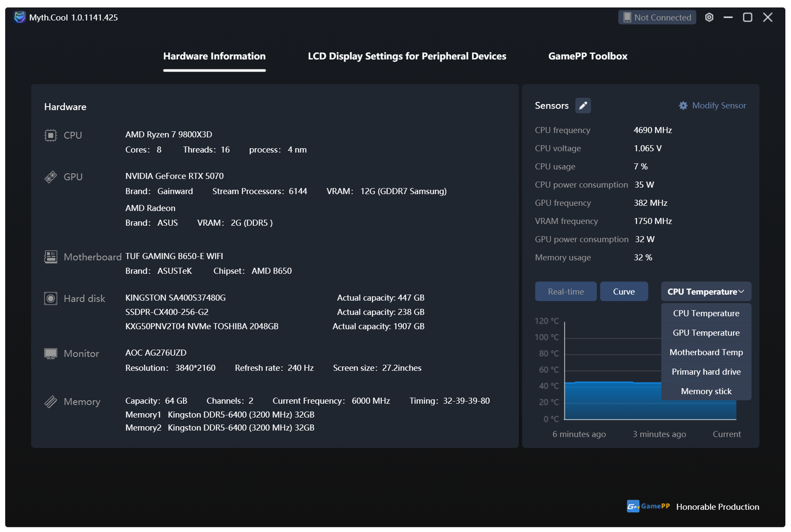The height and width of the screenshot is (532, 791).
Task: Click the SSDPR-CX400-256-G2 disk entry
Action: tap(167, 312)
